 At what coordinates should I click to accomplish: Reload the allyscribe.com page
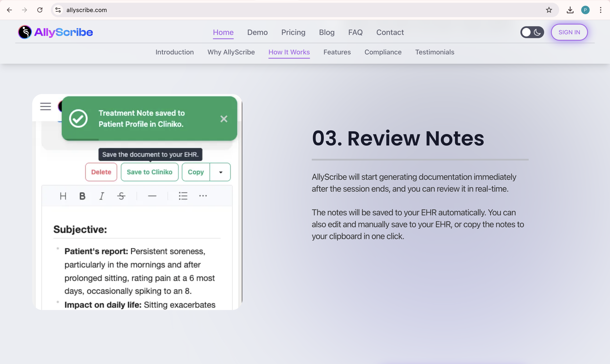click(40, 10)
